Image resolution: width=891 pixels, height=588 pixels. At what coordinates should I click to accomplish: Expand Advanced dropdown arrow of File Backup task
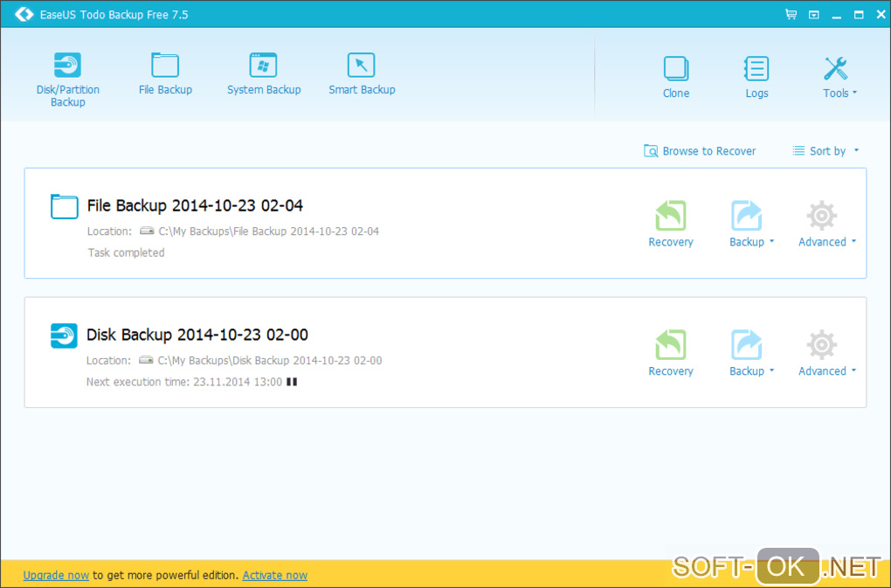853,241
